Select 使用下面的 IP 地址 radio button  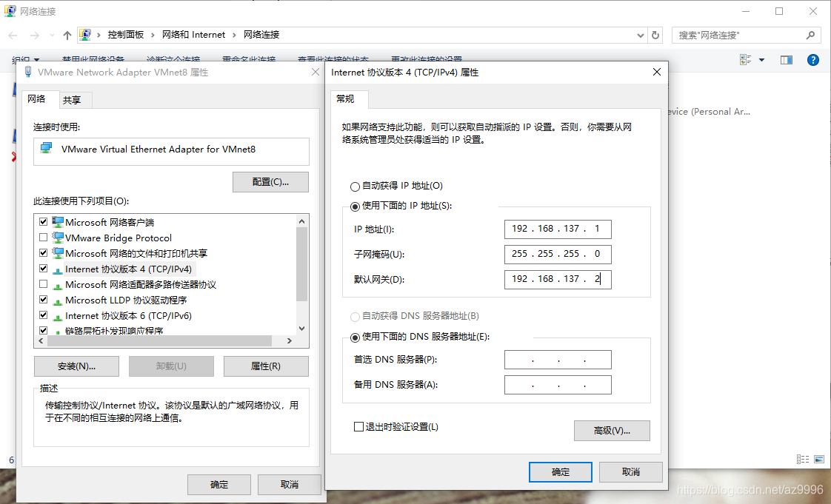click(x=355, y=206)
